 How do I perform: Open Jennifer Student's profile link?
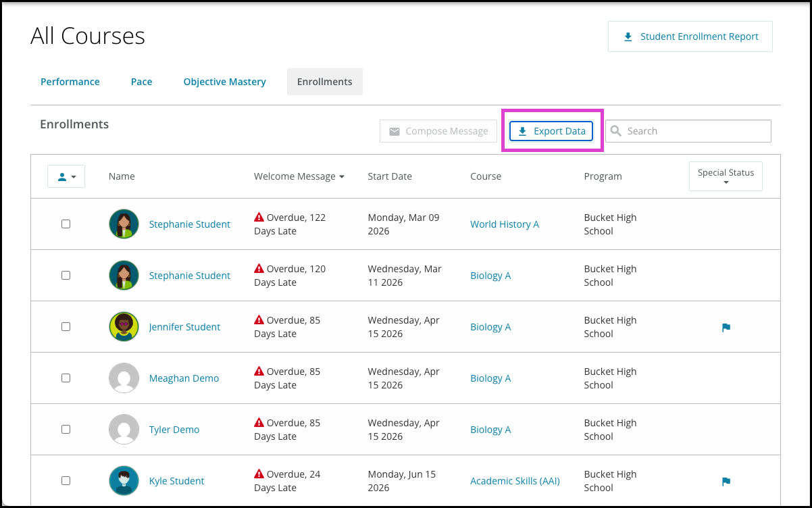click(184, 327)
